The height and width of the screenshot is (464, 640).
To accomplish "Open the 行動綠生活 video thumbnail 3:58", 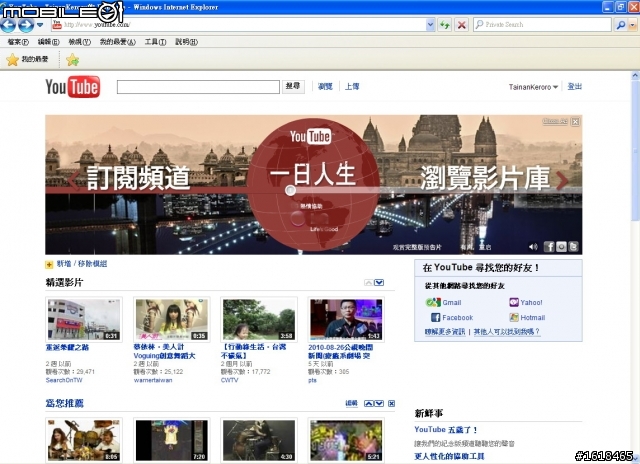I will tap(259, 319).
